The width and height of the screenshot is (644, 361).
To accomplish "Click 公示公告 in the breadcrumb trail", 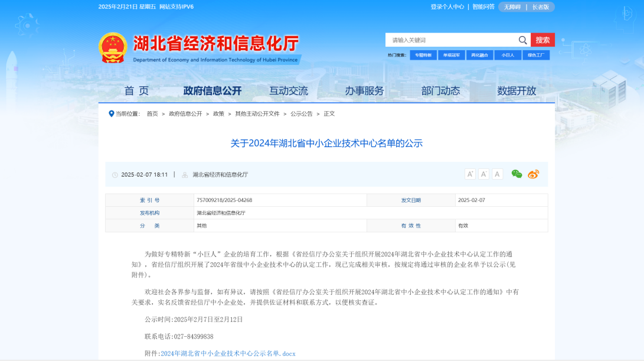I will click(x=301, y=113).
